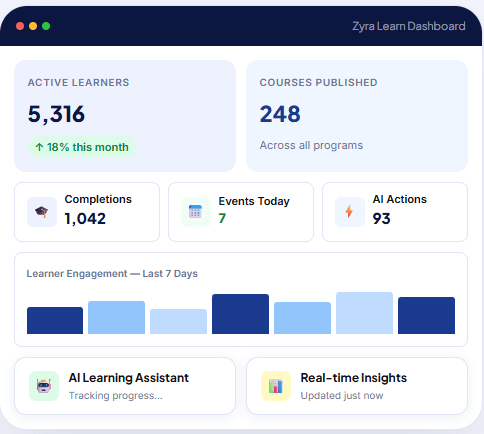Open the Events Today stat card

coord(241,212)
